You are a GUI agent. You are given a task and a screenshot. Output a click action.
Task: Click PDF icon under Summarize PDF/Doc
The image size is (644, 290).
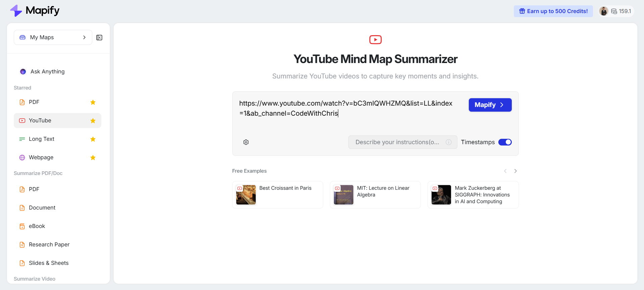coord(22,189)
